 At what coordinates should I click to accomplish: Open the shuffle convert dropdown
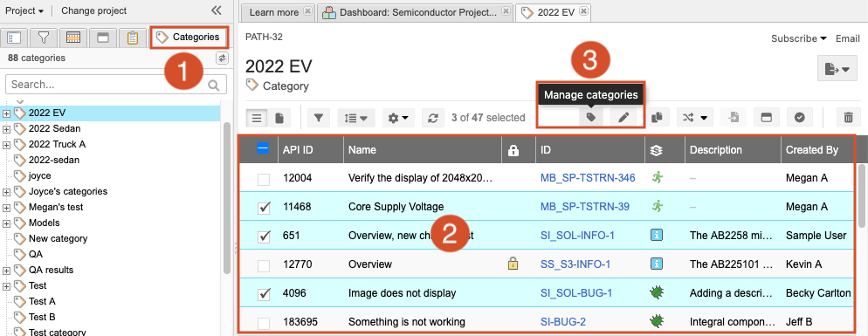pyautogui.click(x=695, y=117)
